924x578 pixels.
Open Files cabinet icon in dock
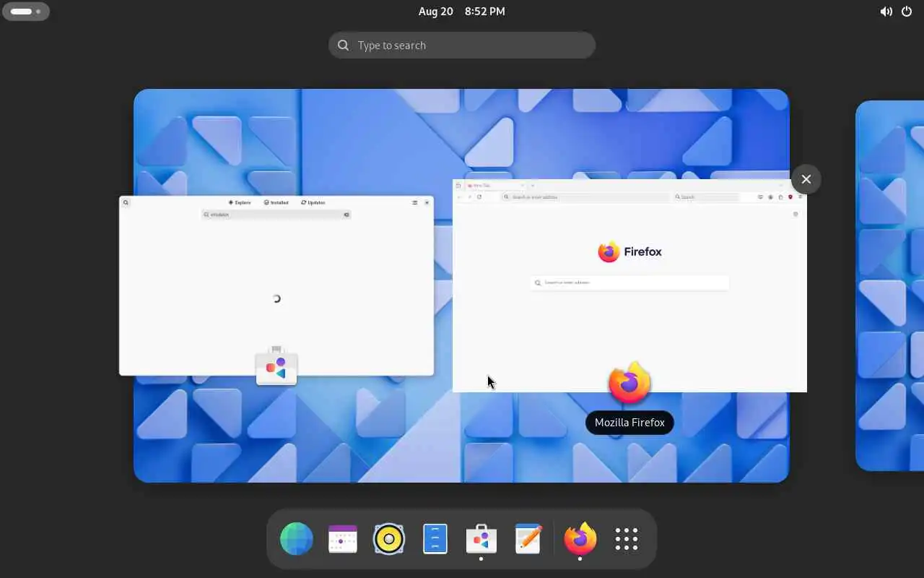435,539
